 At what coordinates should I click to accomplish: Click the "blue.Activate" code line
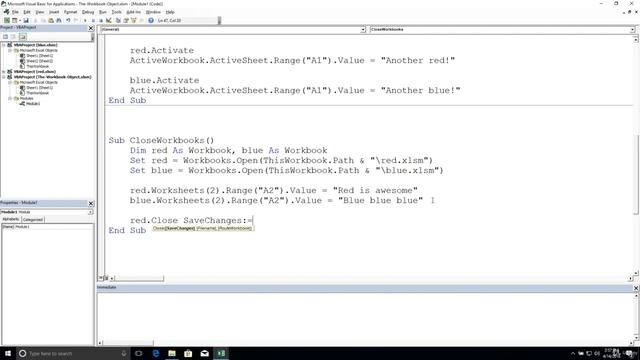click(164, 80)
